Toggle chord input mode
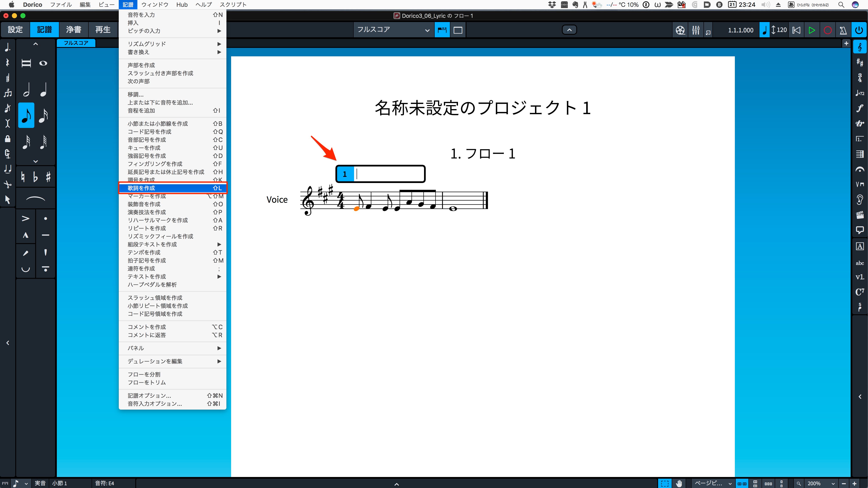Image resolution: width=868 pixels, height=488 pixels. (x=7, y=78)
